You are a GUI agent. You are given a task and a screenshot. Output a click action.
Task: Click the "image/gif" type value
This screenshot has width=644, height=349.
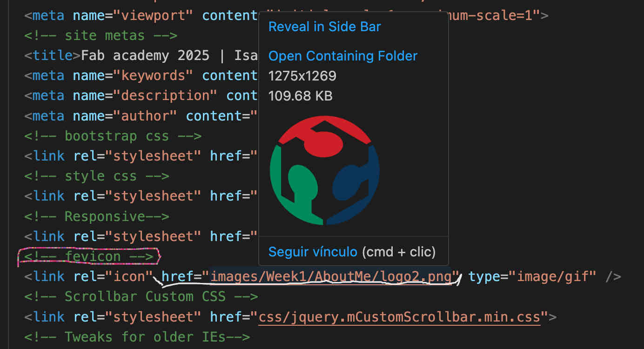point(552,276)
